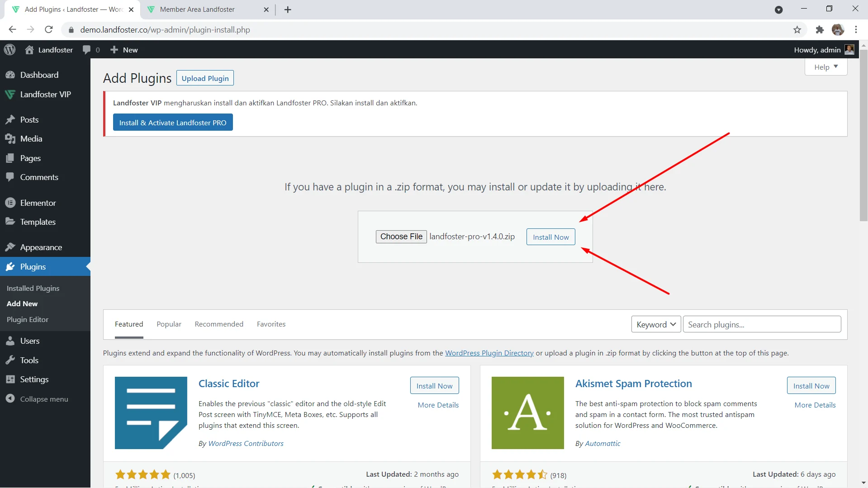
Task: Open Add New submenu item
Action: tap(22, 304)
